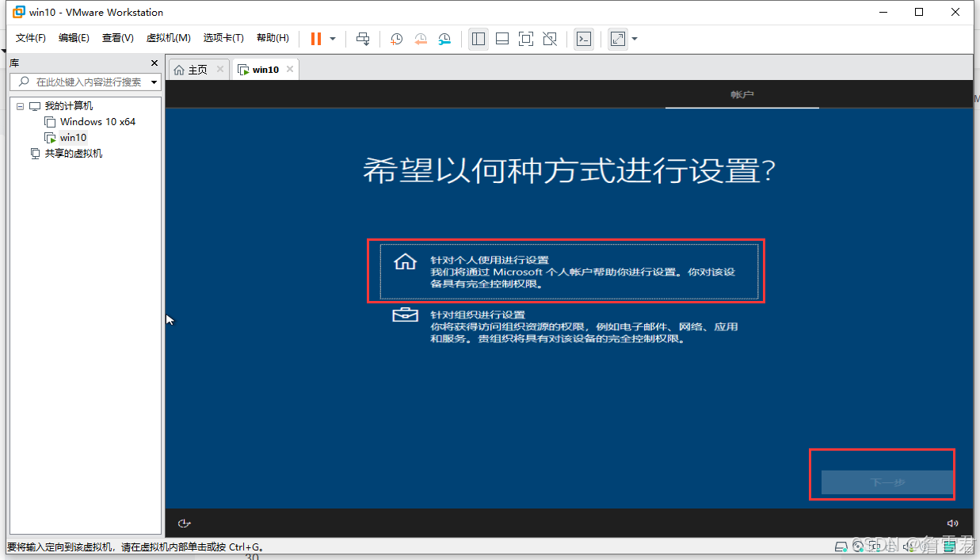Toggle the thumbnail bar view
Screen dimensions: 980x560
[x=502, y=38]
